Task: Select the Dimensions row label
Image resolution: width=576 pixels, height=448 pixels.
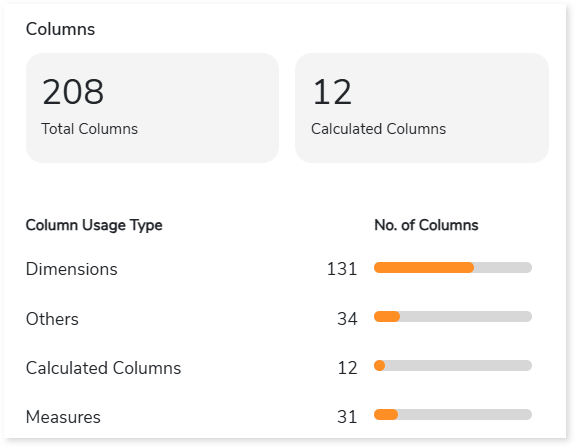Action: point(72,269)
